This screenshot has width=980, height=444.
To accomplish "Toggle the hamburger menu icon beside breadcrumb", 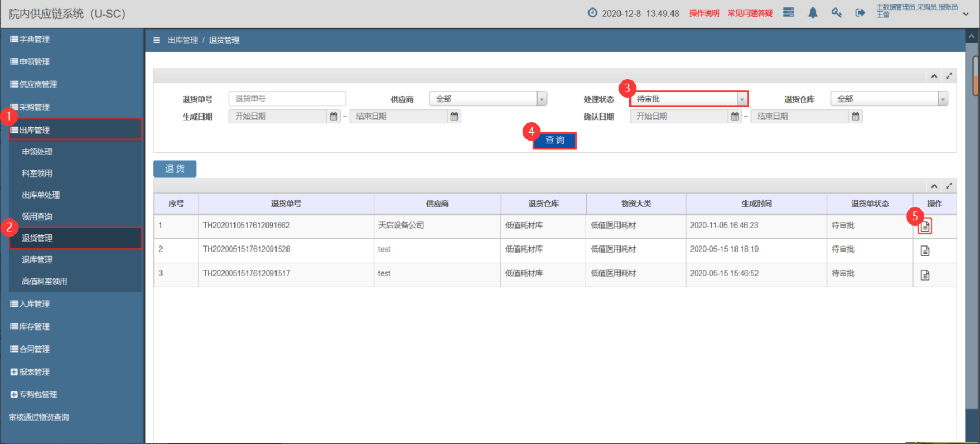I will click(x=157, y=40).
